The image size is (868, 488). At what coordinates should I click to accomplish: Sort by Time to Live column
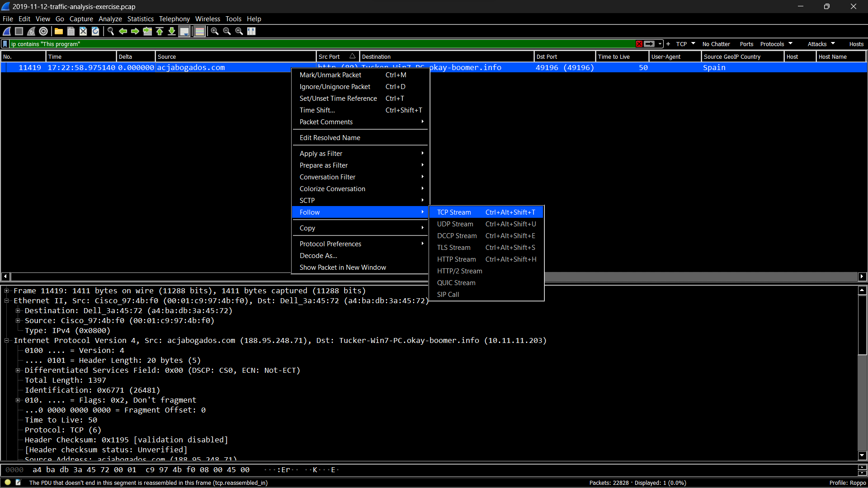(x=622, y=56)
